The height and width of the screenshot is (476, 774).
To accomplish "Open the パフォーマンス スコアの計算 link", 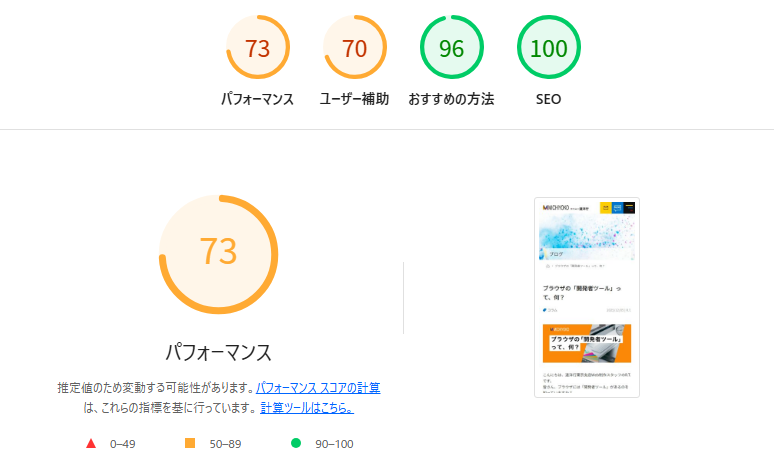I will [x=318, y=387].
